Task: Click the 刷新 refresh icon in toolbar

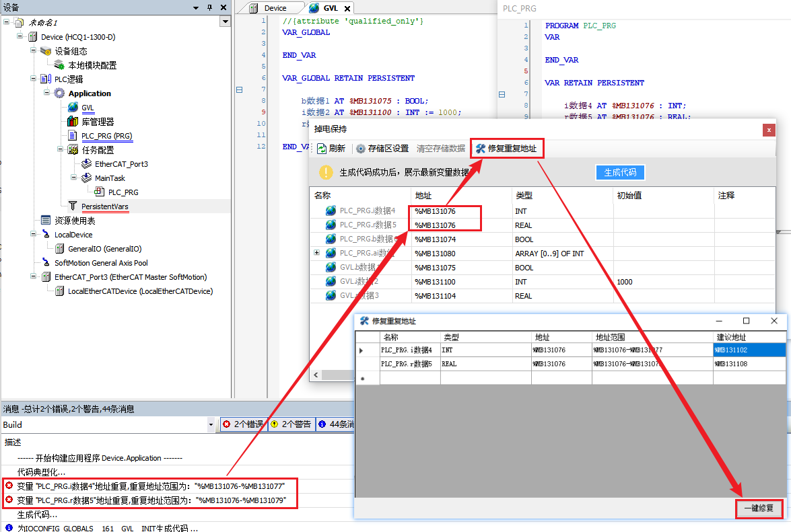Action: 322,149
